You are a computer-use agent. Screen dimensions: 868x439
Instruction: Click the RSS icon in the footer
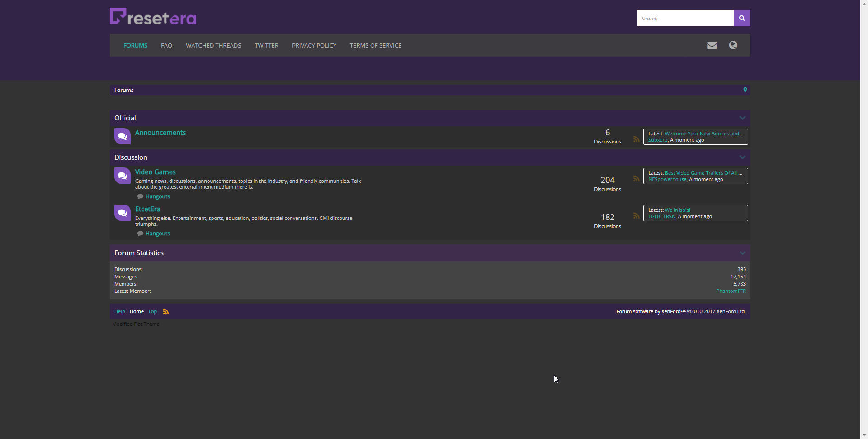165,311
